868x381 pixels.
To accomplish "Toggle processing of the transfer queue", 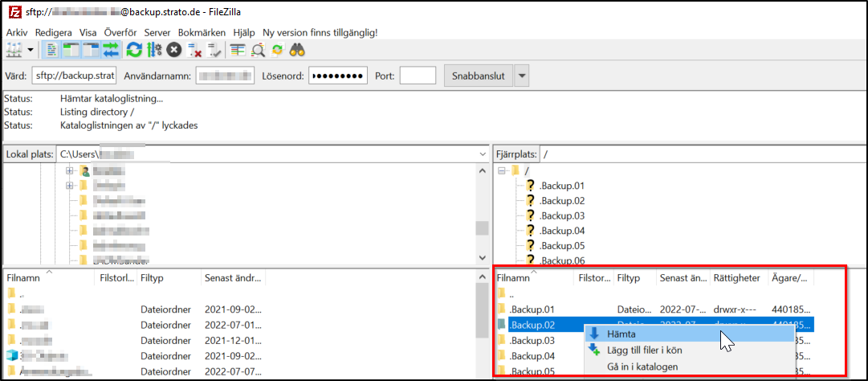I will tap(154, 50).
